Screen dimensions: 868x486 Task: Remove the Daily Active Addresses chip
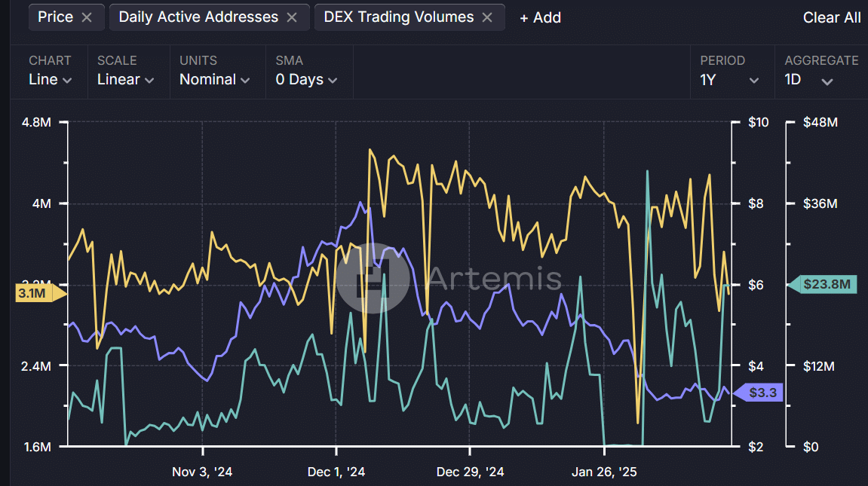tap(293, 17)
